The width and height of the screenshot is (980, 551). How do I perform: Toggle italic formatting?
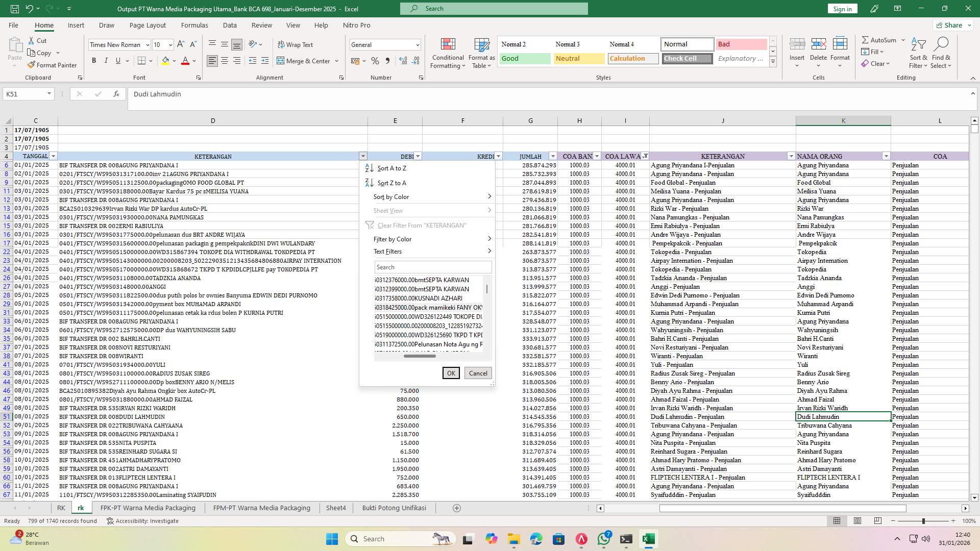pos(106,60)
